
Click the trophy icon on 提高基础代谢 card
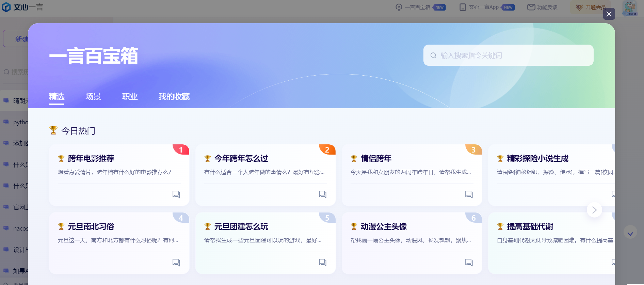pos(500,227)
